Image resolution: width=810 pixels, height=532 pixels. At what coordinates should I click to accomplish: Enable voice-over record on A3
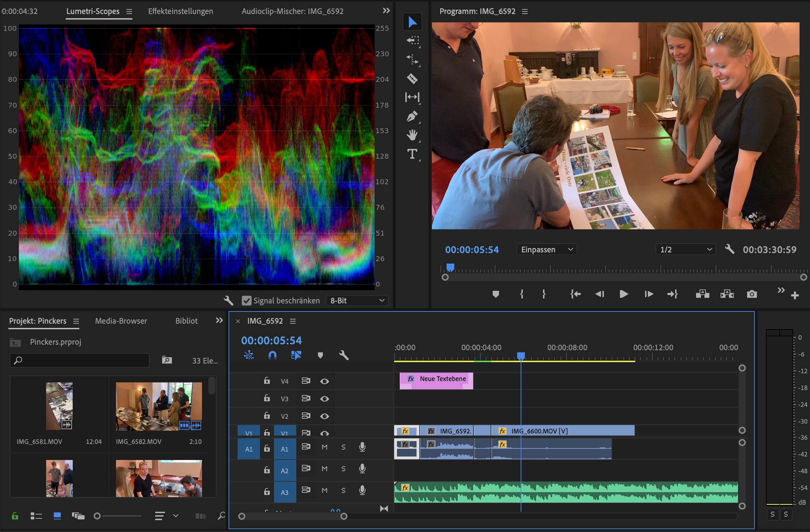(362, 490)
